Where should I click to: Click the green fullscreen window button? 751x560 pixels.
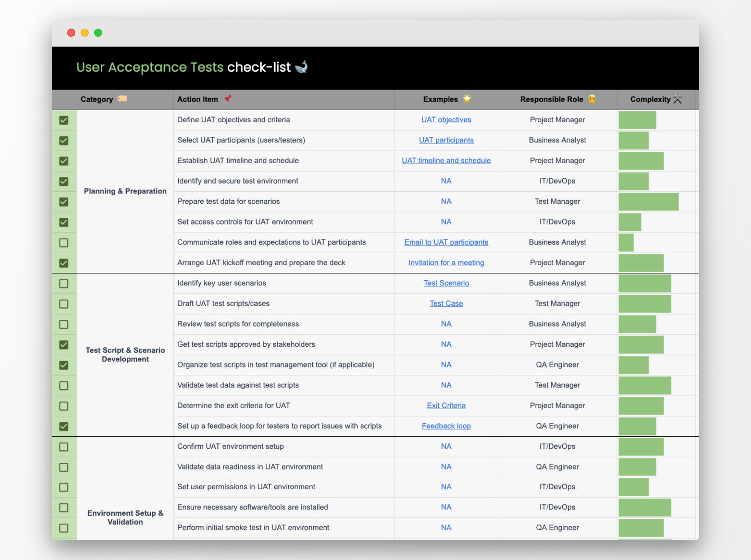[x=98, y=33]
